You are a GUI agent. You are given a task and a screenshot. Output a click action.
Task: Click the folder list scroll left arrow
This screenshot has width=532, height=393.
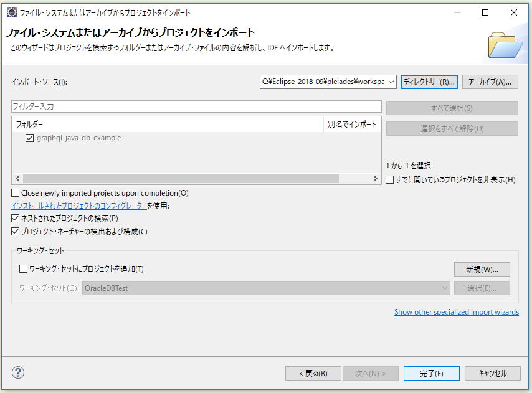(17, 178)
